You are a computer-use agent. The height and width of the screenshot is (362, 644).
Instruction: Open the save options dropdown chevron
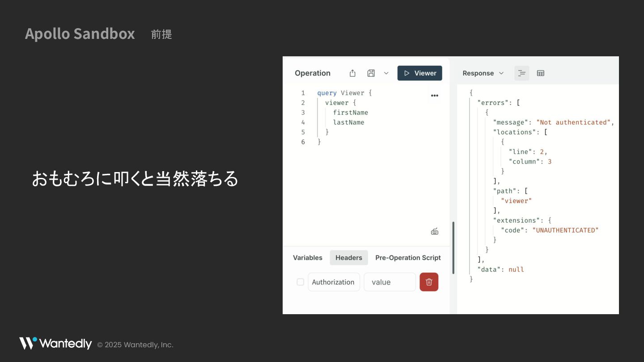tap(386, 73)
